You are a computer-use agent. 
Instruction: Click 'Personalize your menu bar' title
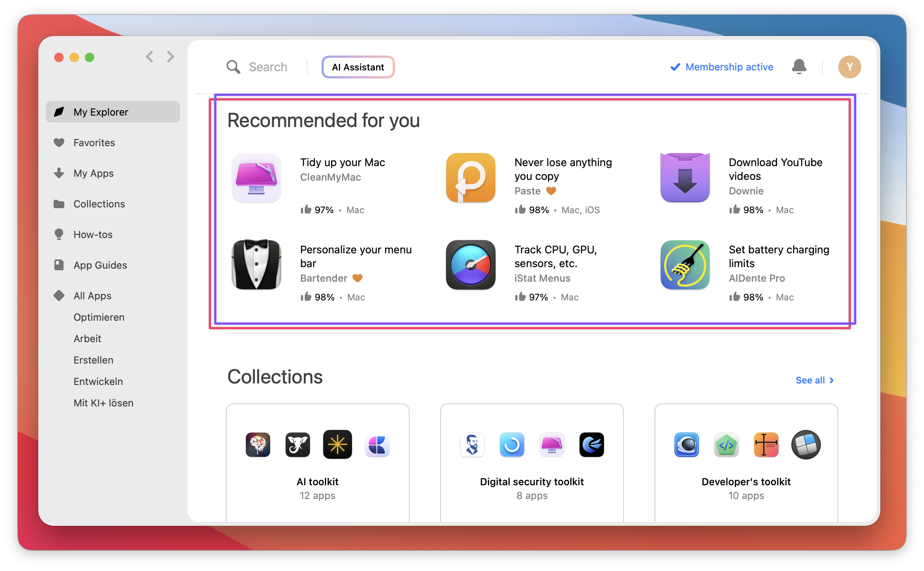356,256
